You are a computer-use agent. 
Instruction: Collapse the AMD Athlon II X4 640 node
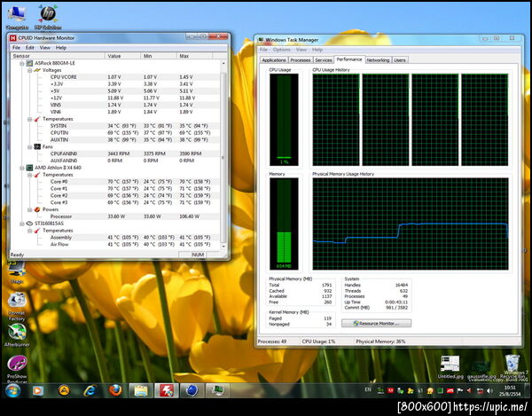click(x=21, y=168)
